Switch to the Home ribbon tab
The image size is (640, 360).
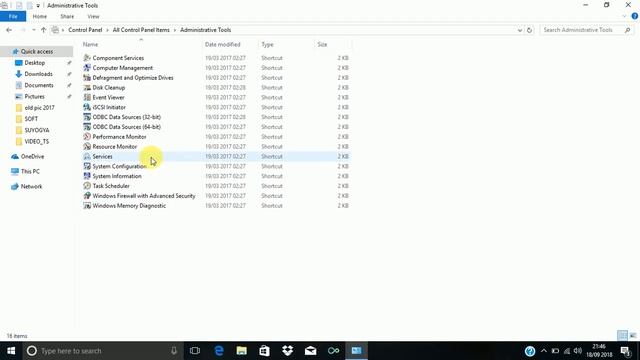point(40,16)
